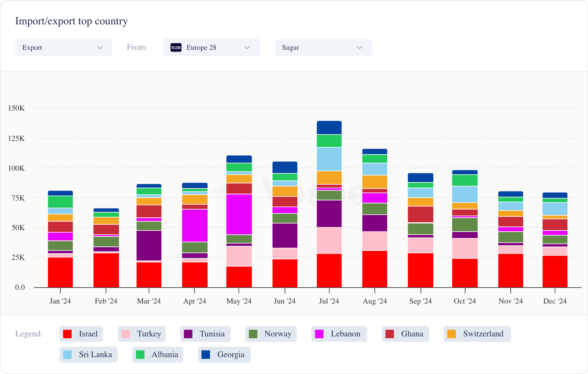Click the Tunisia purple legend square
The width and height of the screenshot is (588, 374).
(x=188, y=334)
